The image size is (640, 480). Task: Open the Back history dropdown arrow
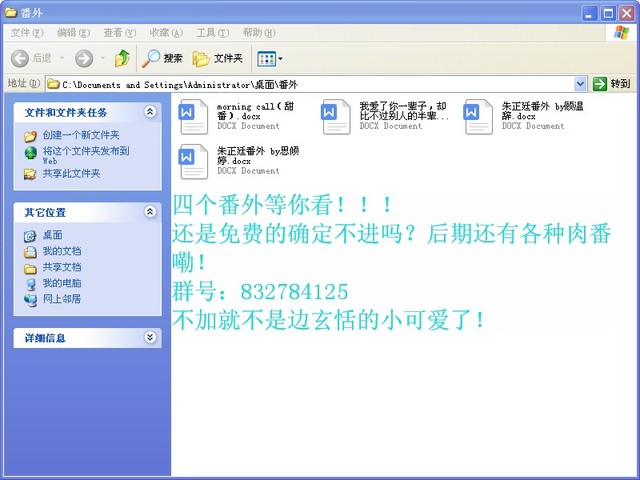pos(62,58)
